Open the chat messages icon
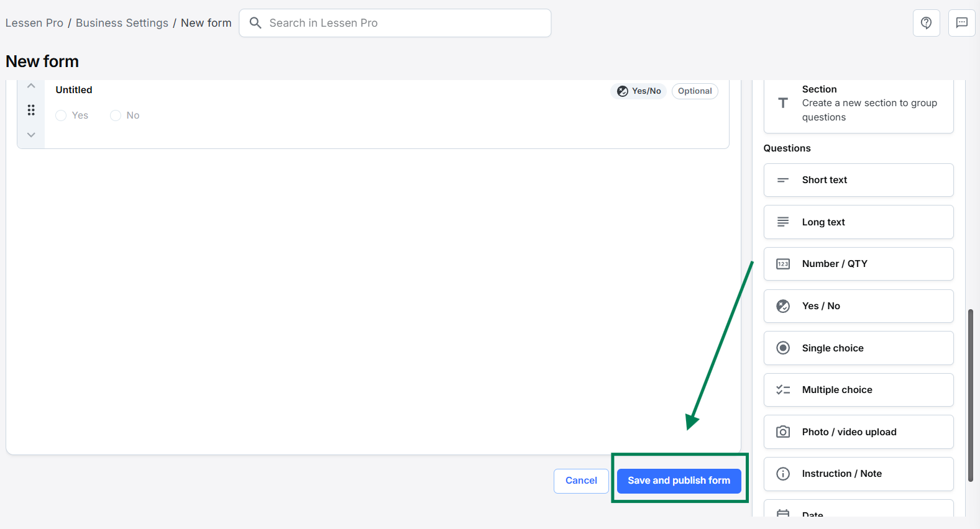The height and width of the screenshot is (529, 980). (961, 23)
